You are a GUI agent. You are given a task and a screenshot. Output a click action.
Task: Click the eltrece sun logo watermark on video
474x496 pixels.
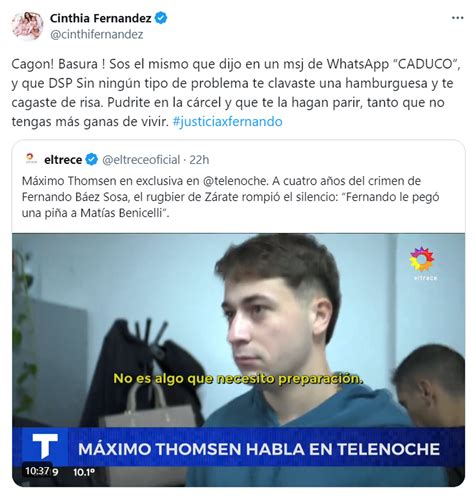coord(423,263)
